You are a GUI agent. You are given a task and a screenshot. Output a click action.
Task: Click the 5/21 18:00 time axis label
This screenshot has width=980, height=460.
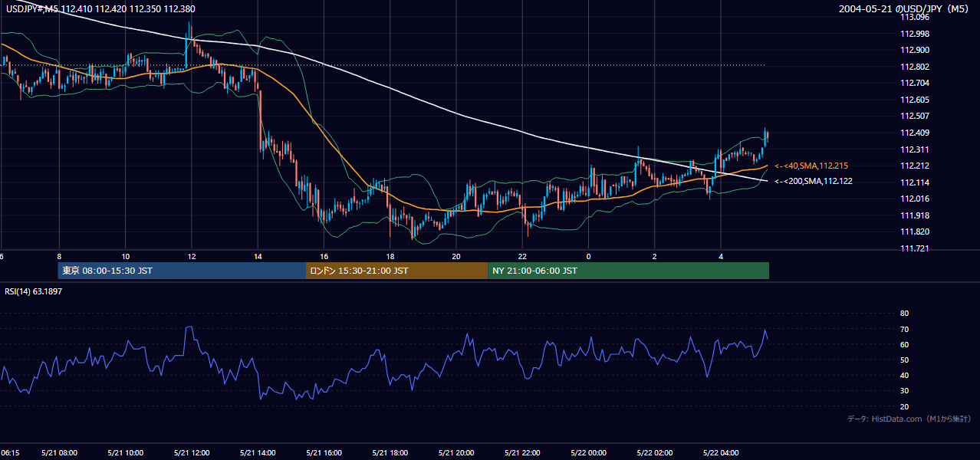[390, 452]
